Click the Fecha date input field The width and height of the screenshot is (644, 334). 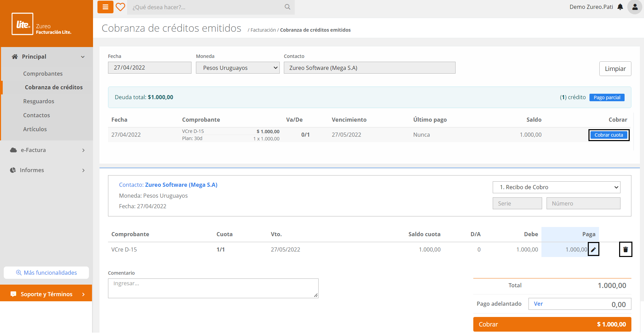click(150, 67)
